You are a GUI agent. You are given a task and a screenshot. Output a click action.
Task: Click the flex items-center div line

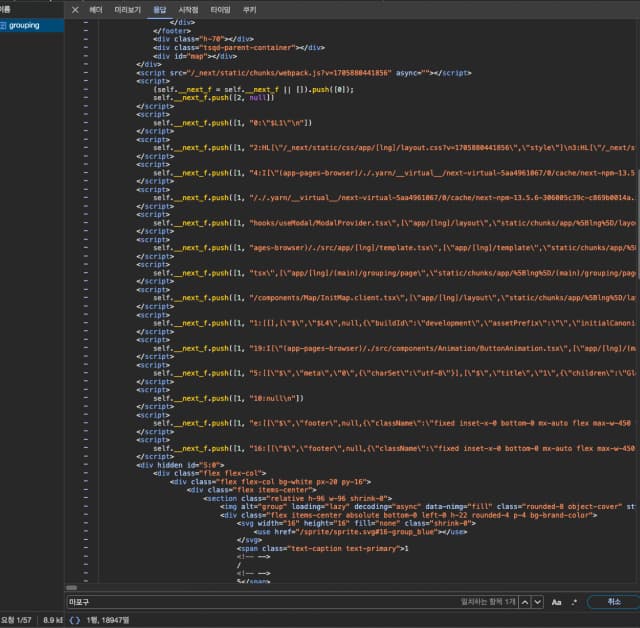point(251,490)
